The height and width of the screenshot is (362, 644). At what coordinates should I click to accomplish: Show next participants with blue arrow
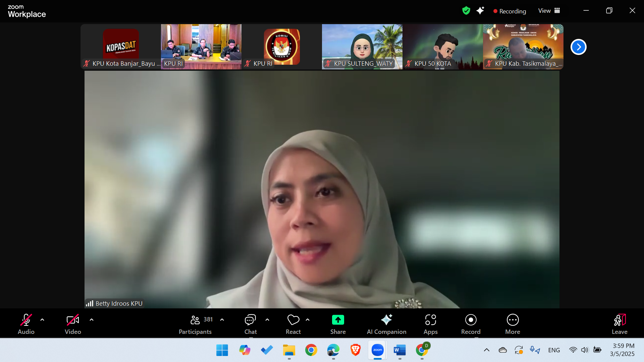pyautogui.click(x=578, y=47)
